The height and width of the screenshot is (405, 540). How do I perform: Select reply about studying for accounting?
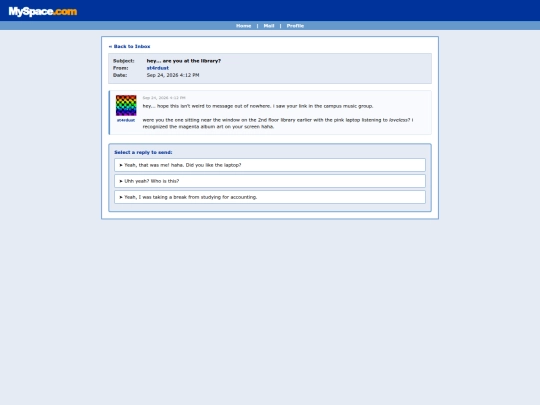270,197
